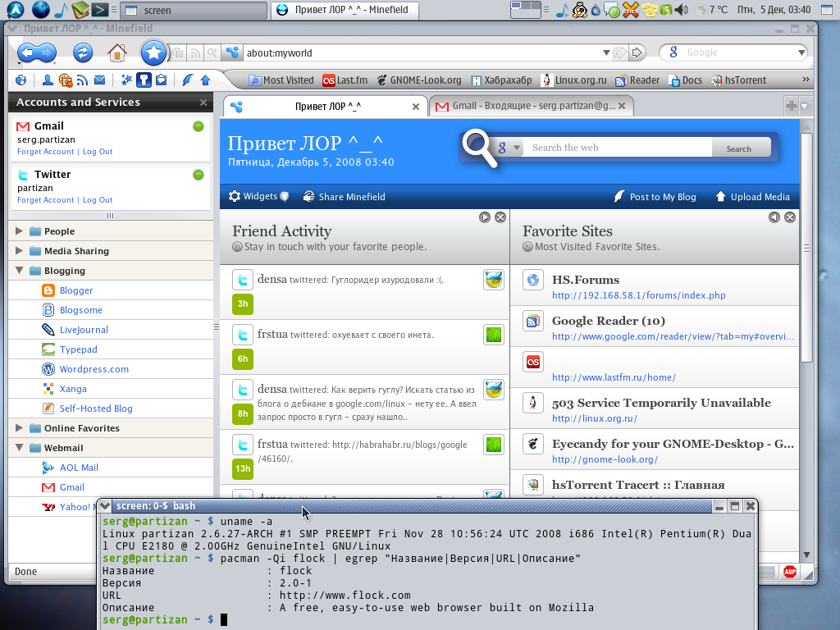Viewport: 840px width, 630px height.
Task: Open the Хабрахабр bookmark
Action: tap(501, 80)
